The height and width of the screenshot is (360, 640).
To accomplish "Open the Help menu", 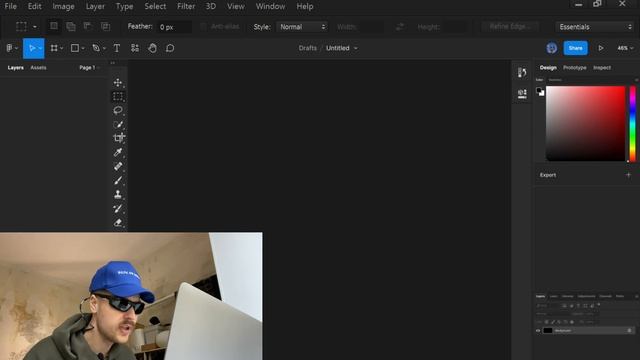I will pos(304,7).
